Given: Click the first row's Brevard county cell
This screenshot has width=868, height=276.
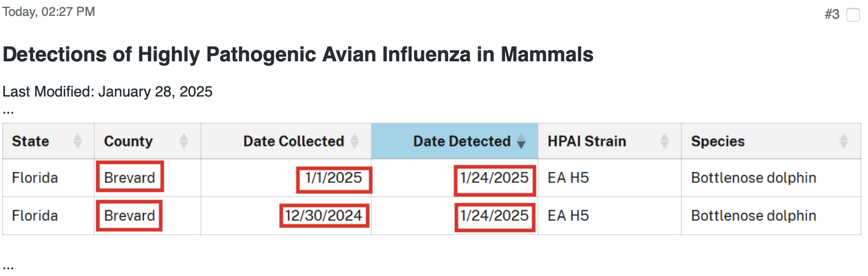Looking at the screenshot, I should point(130,178).
